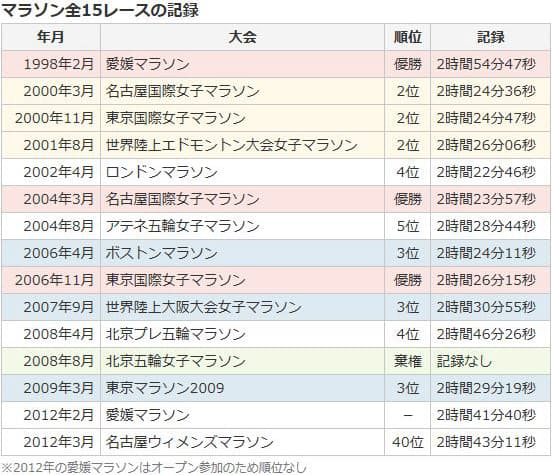This screenshot has height=475, width=552.
Task: Click the 年月 column header
Action: [x=51, y=37]
